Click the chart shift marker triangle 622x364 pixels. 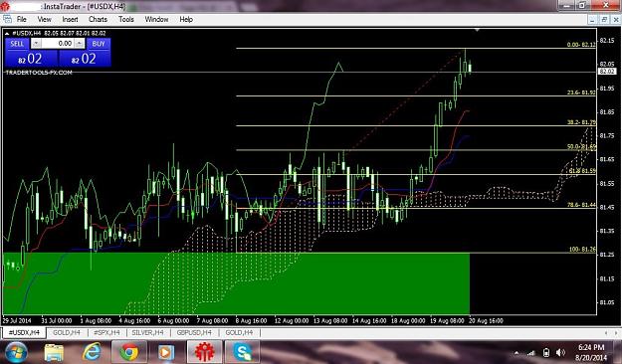tap(478, 30)
